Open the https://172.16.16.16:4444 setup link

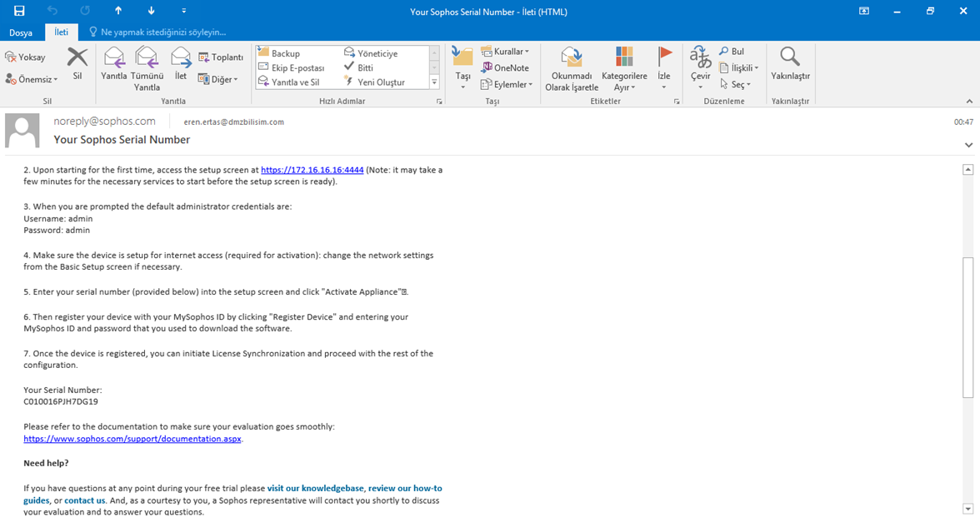point(312,170)
